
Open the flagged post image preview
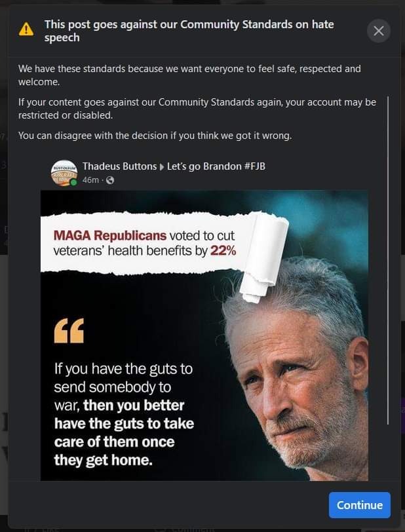[204, 335]
